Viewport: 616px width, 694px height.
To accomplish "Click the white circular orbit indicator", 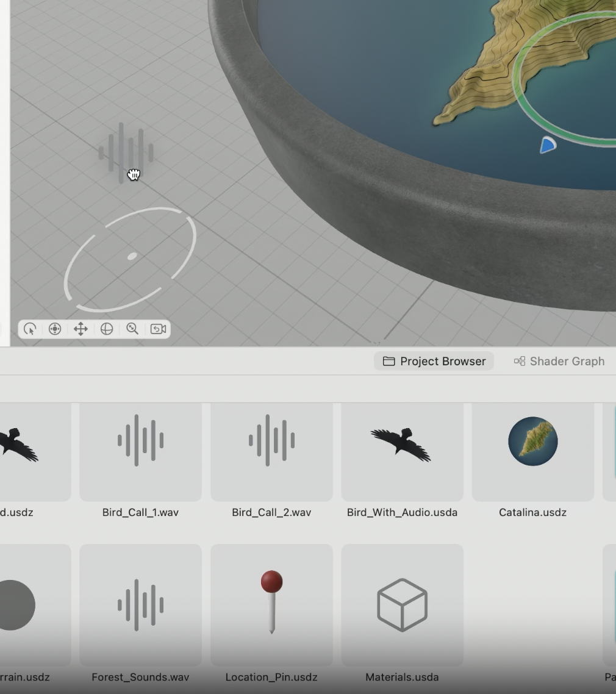I will coord(130,259).
